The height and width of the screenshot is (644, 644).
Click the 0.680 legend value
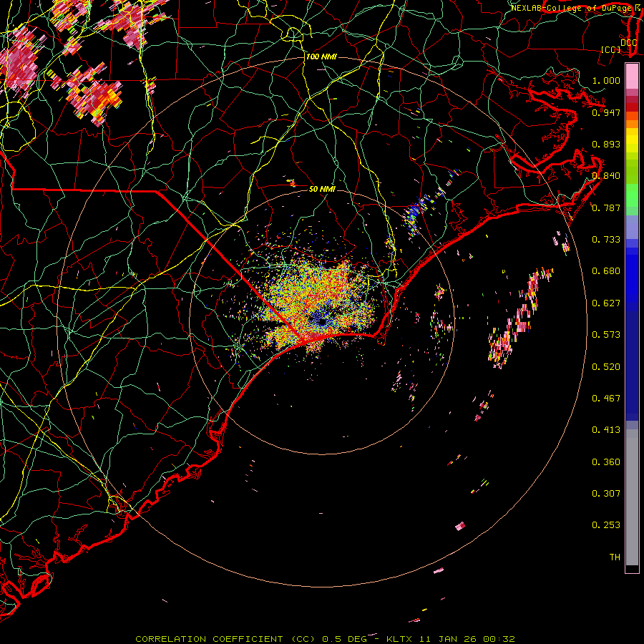coord(606,271)
